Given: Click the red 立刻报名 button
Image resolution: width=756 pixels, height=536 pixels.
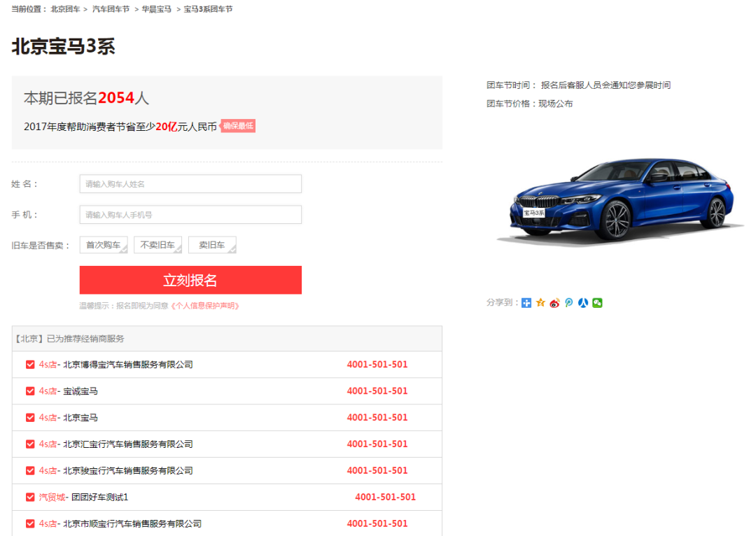Looking at the screenshot, I should tap(190, 280).
